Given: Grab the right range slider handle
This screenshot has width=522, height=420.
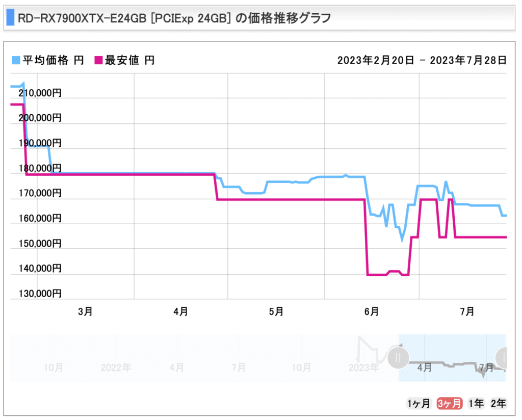Looking at the screenshot, I should tap(504, 357).
